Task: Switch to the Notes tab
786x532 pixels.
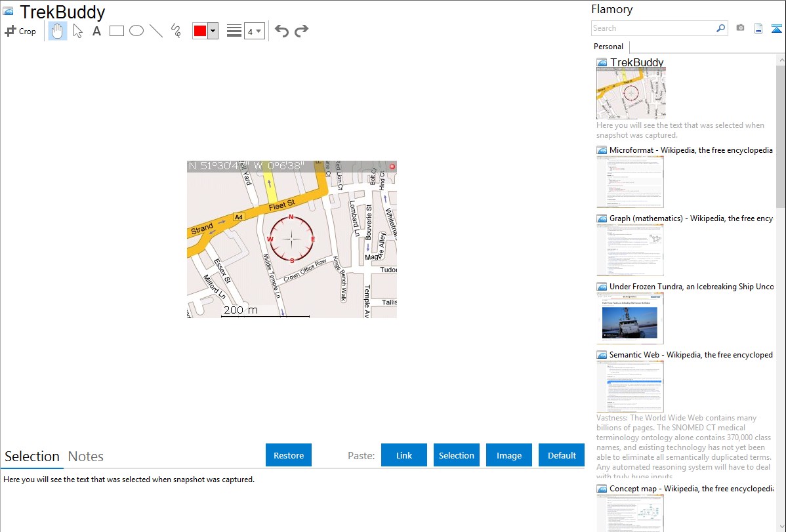Action: [x=86, y=457]
